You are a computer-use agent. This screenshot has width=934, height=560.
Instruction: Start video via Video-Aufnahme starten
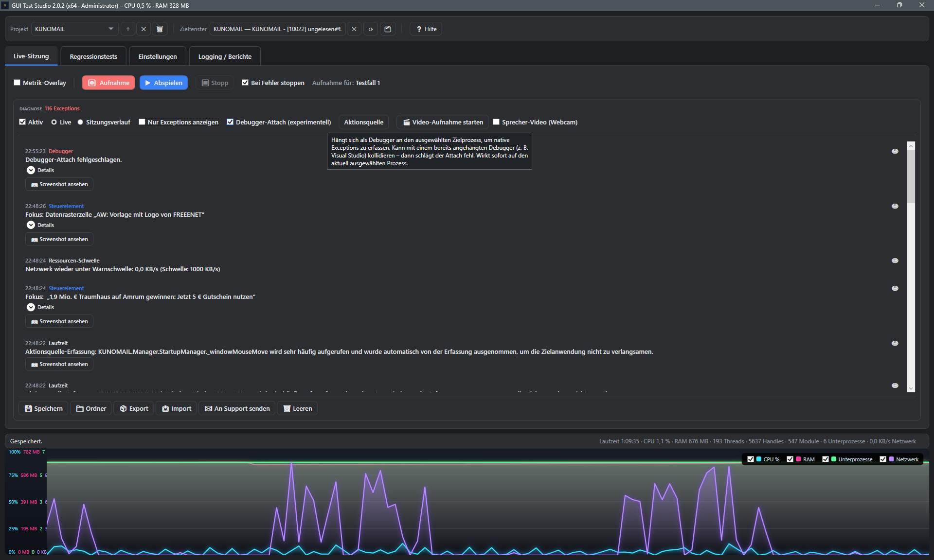click(443, 122)
